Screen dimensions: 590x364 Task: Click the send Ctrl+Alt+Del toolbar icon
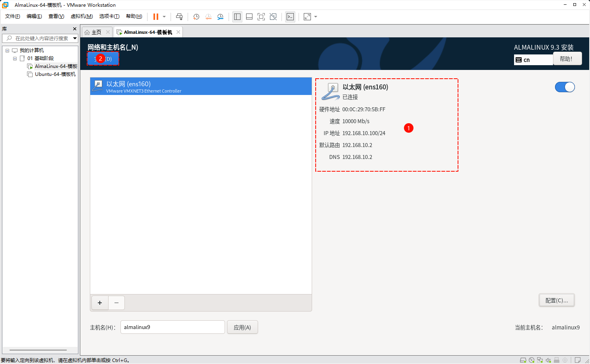pyautogui.click(x=179, y=17)
